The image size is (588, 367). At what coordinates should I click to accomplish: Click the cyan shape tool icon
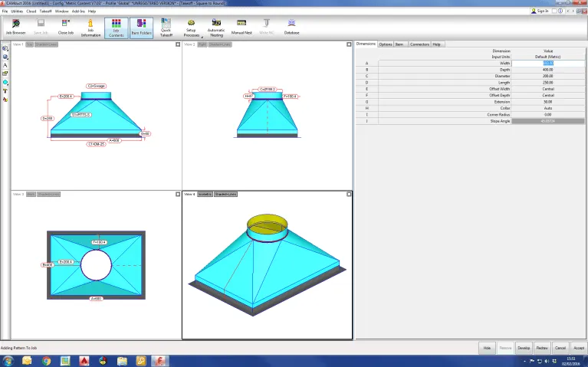pyautogui.click(x=5, y=83)
